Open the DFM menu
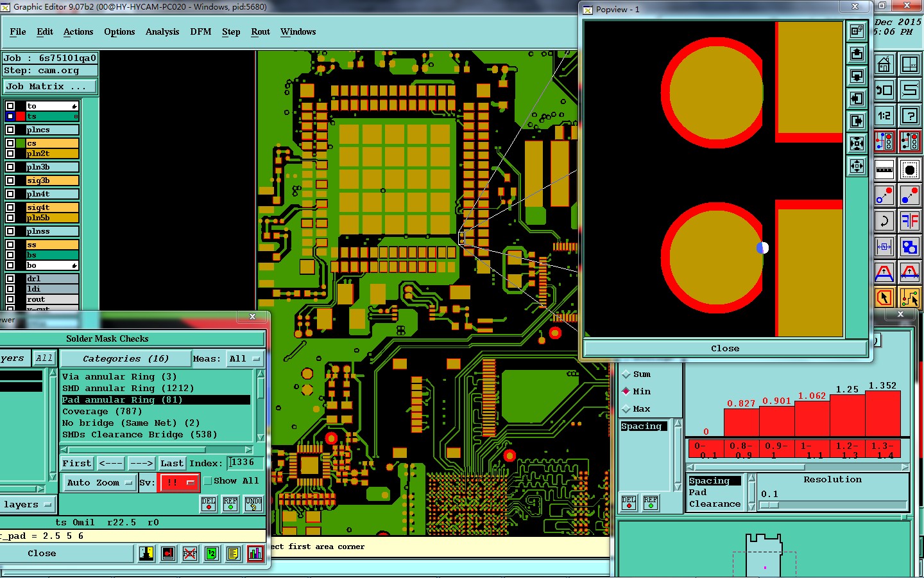This screenshot has height=578, width=924. 200,31
